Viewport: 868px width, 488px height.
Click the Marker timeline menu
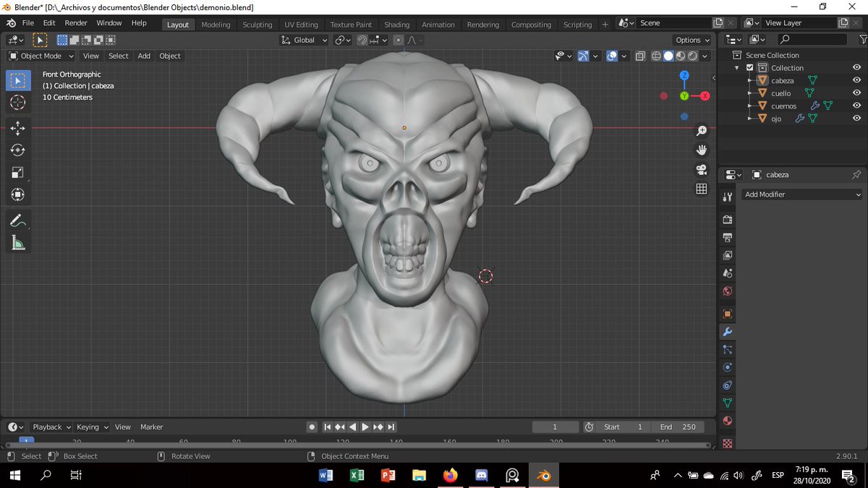click(152, 427)
